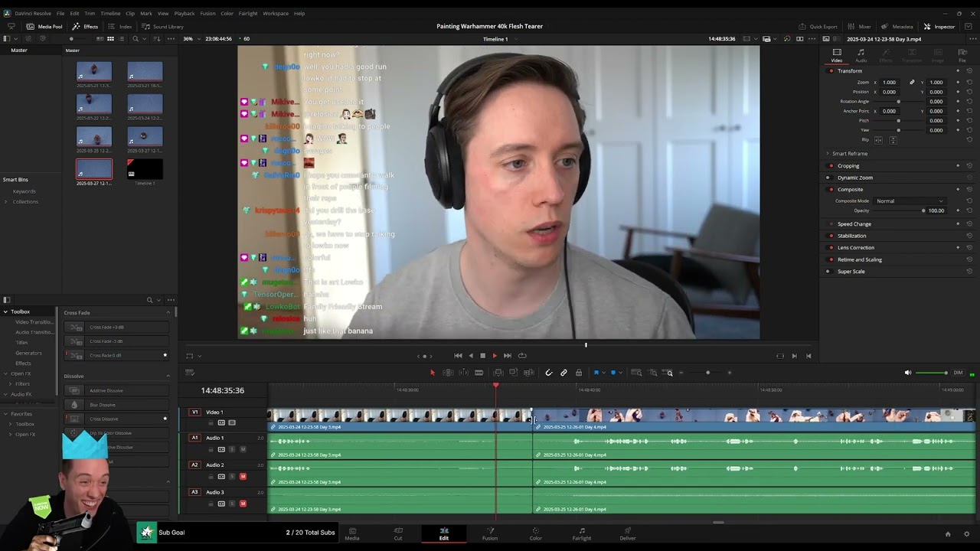
Task: Search the Effects library magnifier icon
Action: (x=150, y=300)
